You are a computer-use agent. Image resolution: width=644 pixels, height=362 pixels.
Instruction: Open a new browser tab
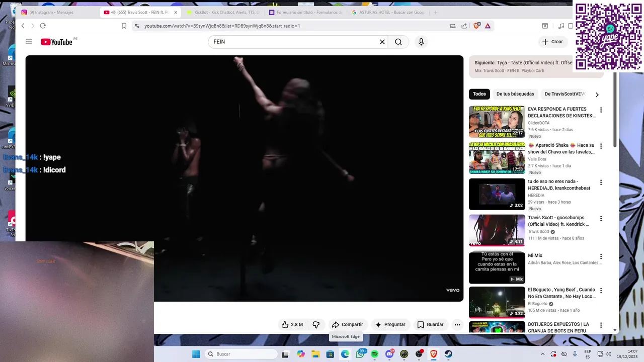coord(436,12)
